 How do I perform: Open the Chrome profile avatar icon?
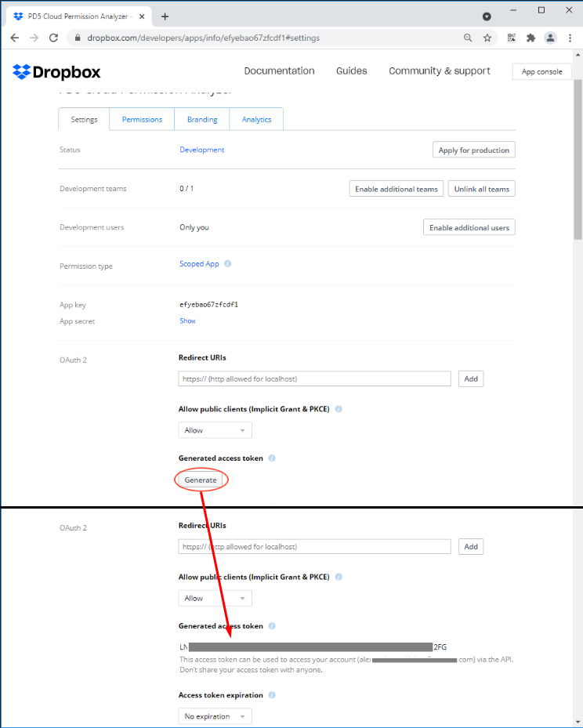(x=550, y=38)
